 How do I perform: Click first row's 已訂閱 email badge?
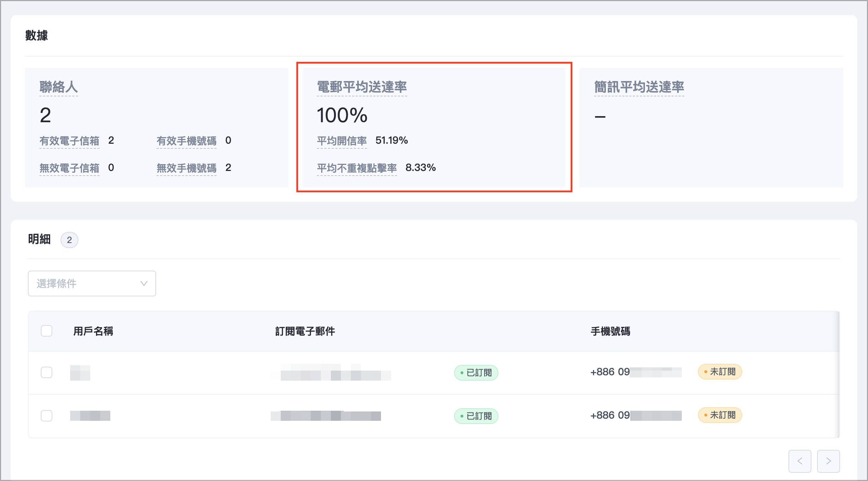[x=476, y=373]
